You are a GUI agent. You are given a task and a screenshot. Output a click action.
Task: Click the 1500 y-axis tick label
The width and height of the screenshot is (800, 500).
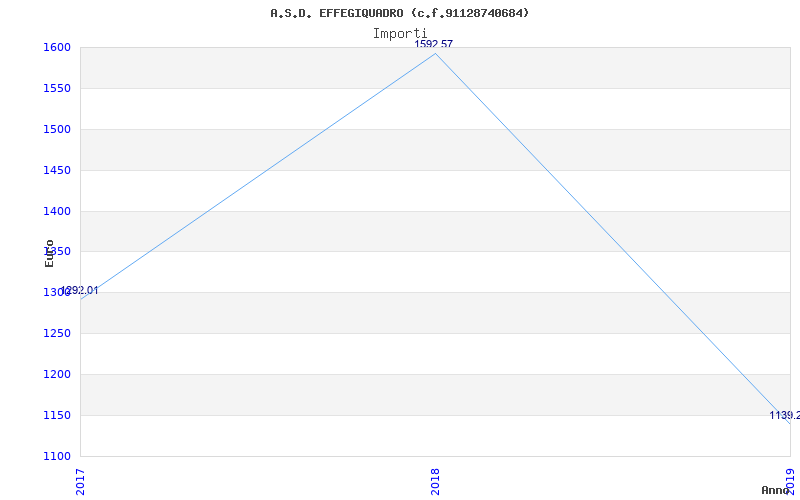click(57, 129)
